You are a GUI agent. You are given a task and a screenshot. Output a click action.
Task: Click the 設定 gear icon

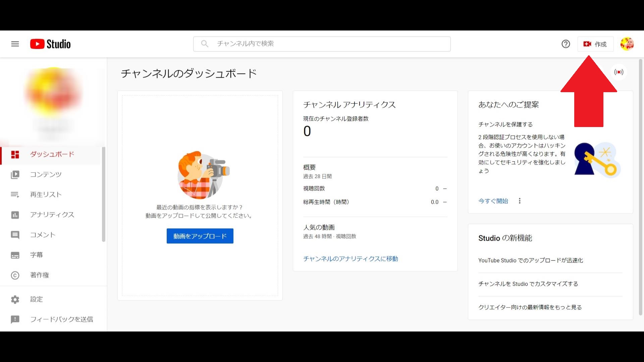click(x=15, y=299)
